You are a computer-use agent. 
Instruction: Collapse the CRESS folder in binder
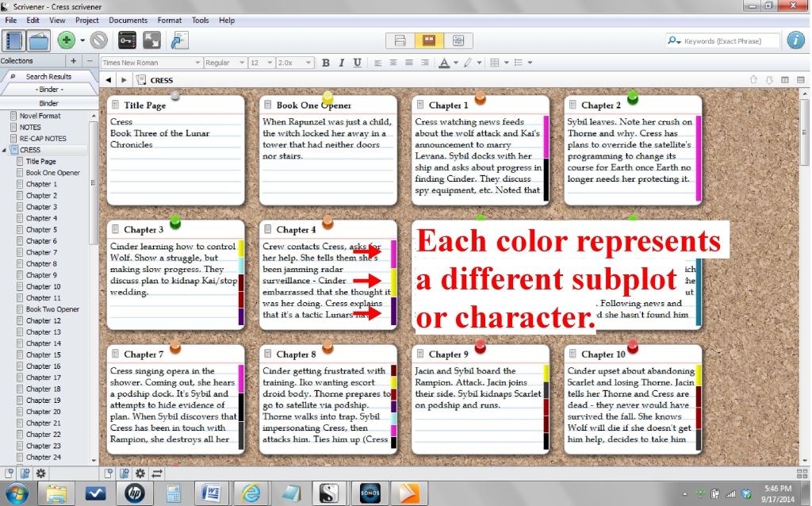[x=5, y=150]
